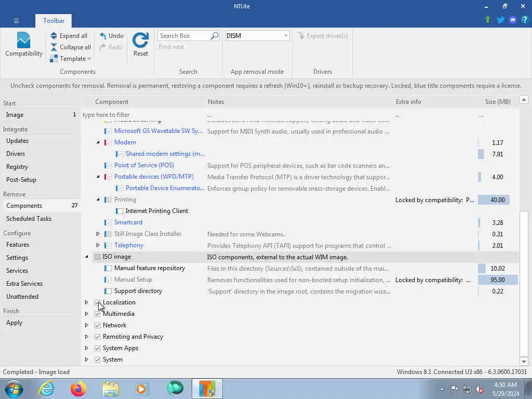
Task: Select the Toolbar tab
Action: 54,21
